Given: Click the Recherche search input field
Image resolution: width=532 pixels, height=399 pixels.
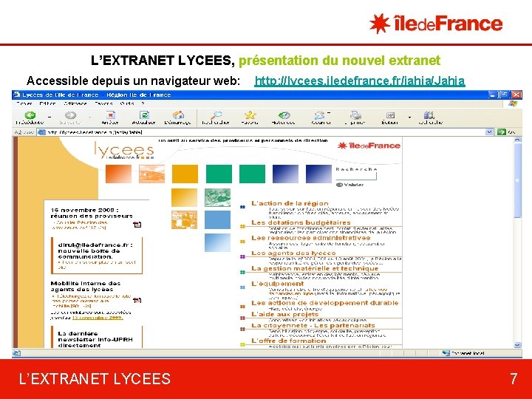Looking at the screenshot, I should coord(356,176).
